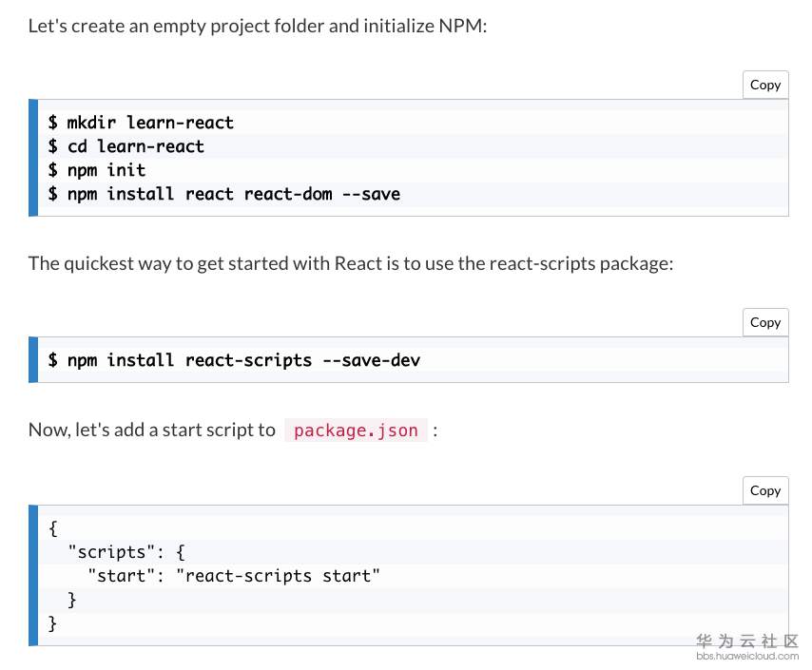812x670 pixels.
Task: Click the inline package.json code tag
Action: click(x=356, y=431)
